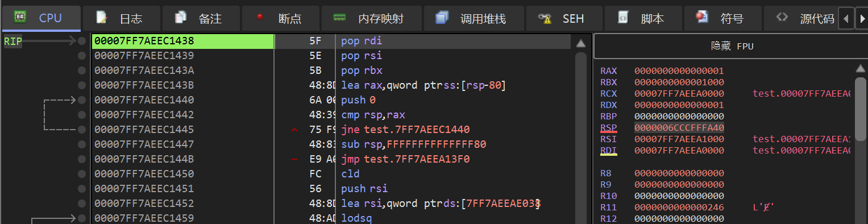Click the R11 register value 246
The width and height of the screenshot is (868, 224).
679,208
